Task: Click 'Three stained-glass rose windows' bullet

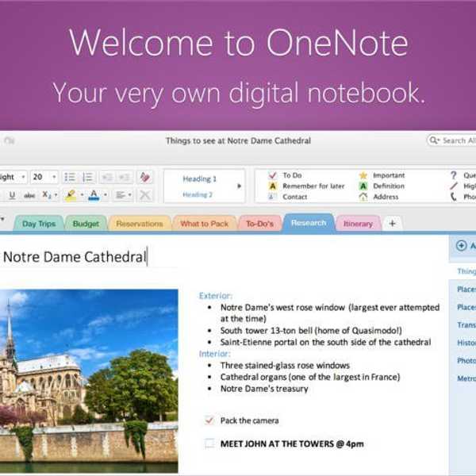Action: tap(285, 366)
